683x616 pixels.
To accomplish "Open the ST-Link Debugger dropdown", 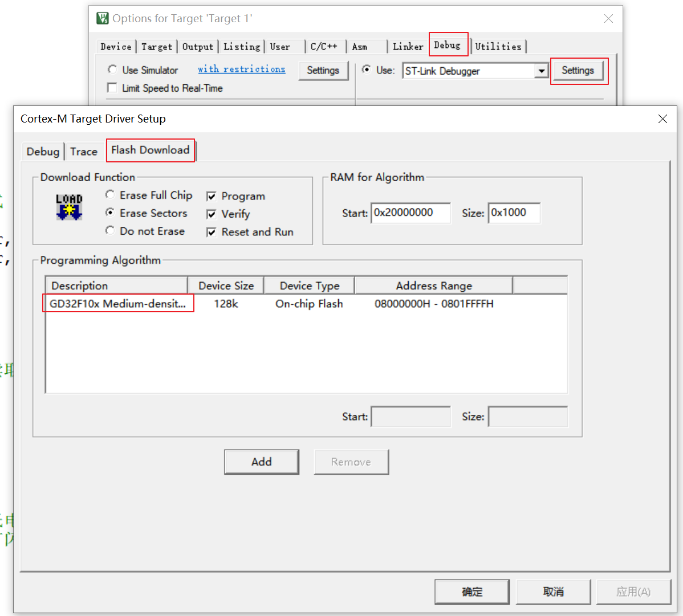I will click(541, 71).
